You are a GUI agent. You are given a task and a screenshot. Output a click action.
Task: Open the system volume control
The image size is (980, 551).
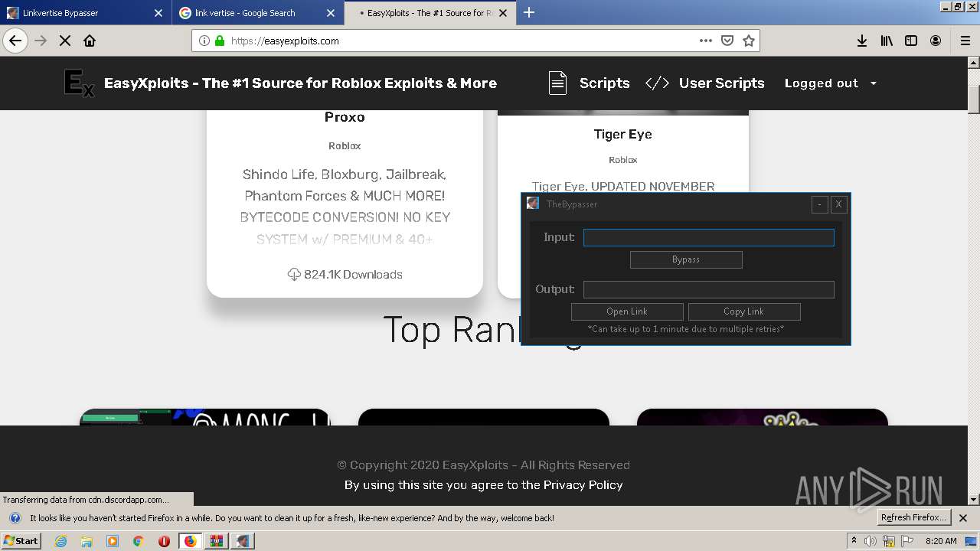tap(871, 541)
